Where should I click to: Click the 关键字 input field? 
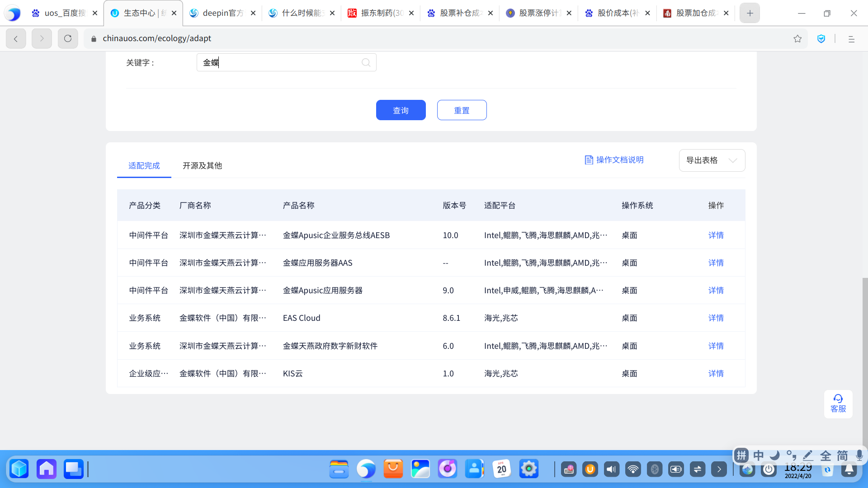tap(280, 63)
